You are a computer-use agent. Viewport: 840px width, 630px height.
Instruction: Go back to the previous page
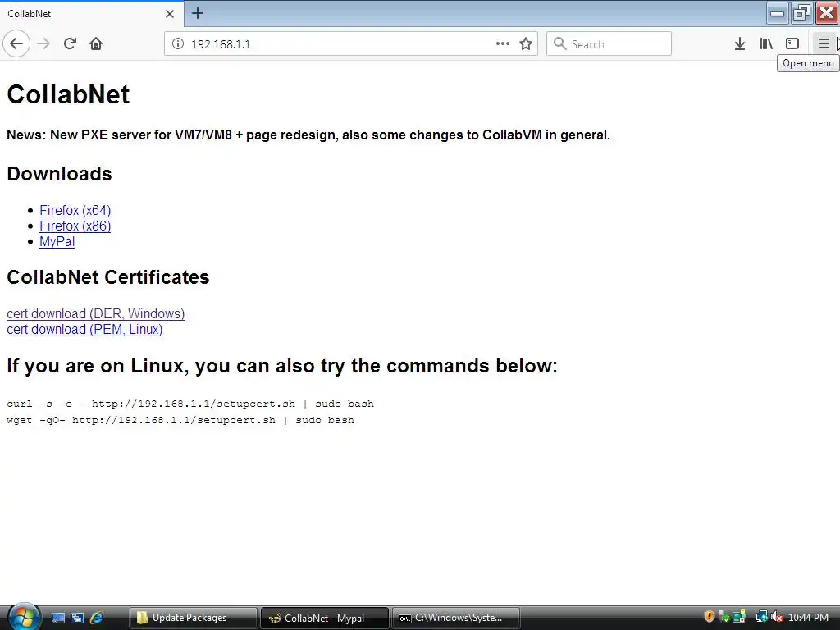16,44
